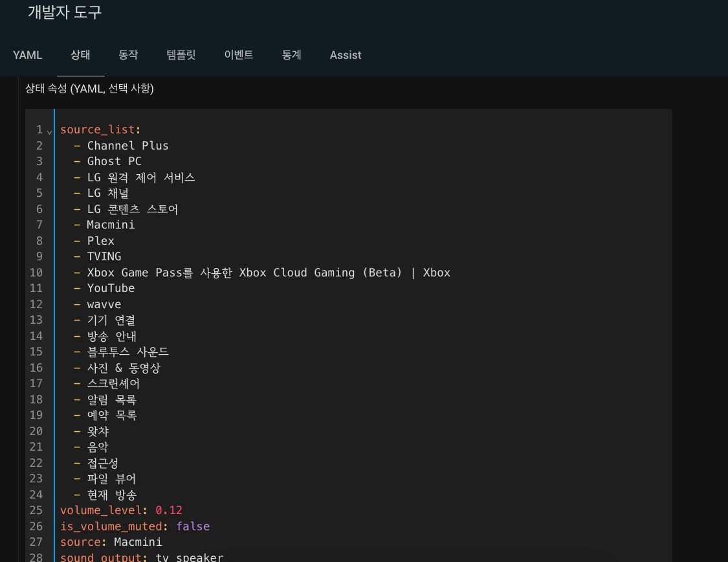Screen dimensions: 728x562
Task: Click line number 1 in the gutter
Action: click(39, 129)
